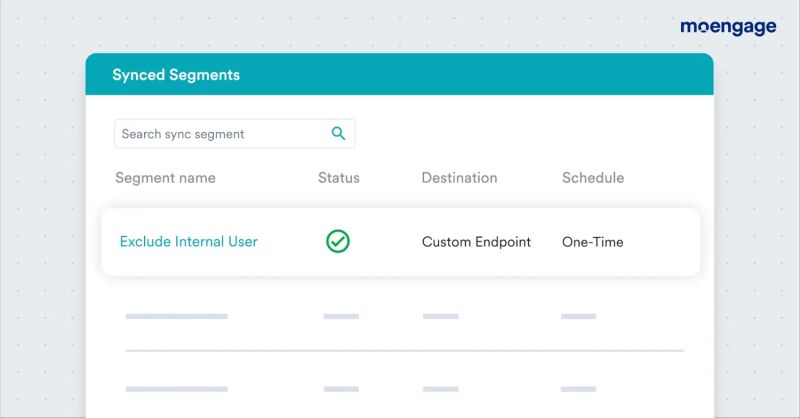The image size is (800, 418).
Task: Click the bottom placeholder row's segment name bar
Action: [x=177, y=388]
